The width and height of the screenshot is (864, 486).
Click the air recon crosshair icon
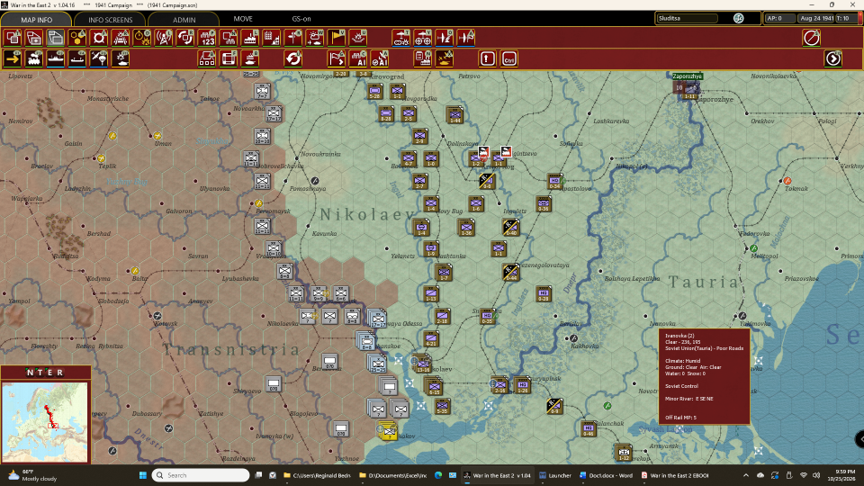(423, 38)
